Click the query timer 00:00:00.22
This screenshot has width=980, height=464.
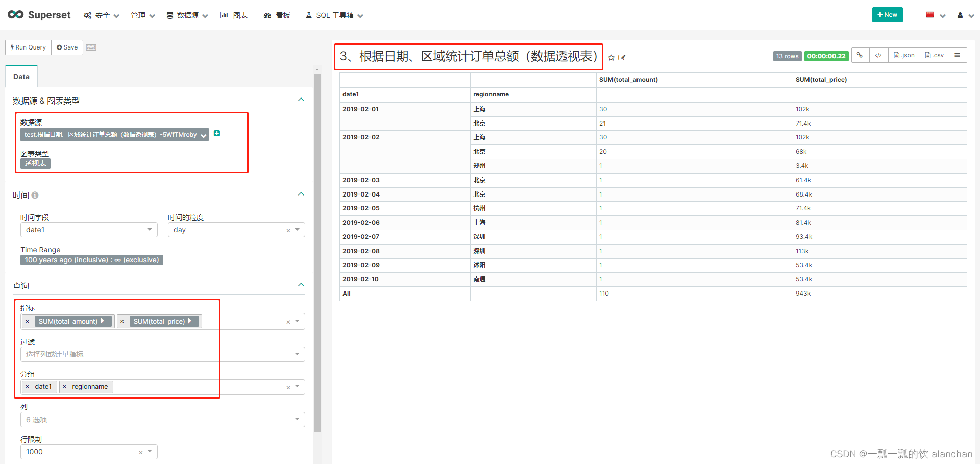tap(826, 56)
